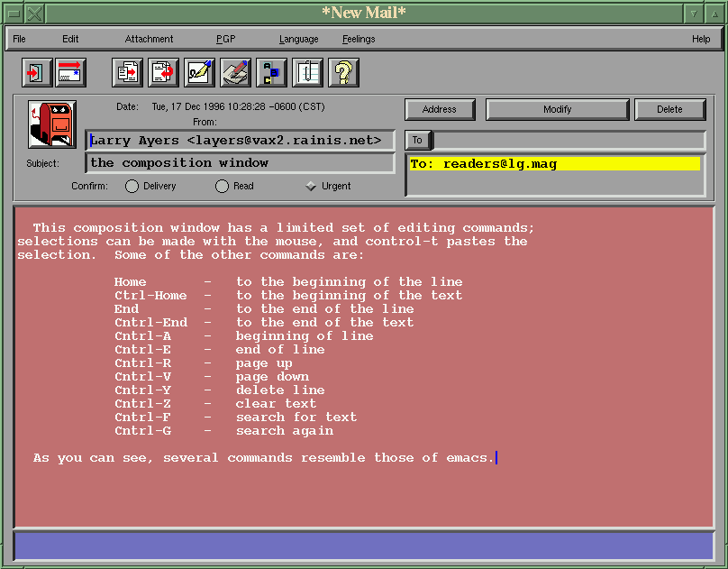This screenshot has width=728, height=569.
Task: Click the documents with curved red arrow icon
Action: point(163,72)
